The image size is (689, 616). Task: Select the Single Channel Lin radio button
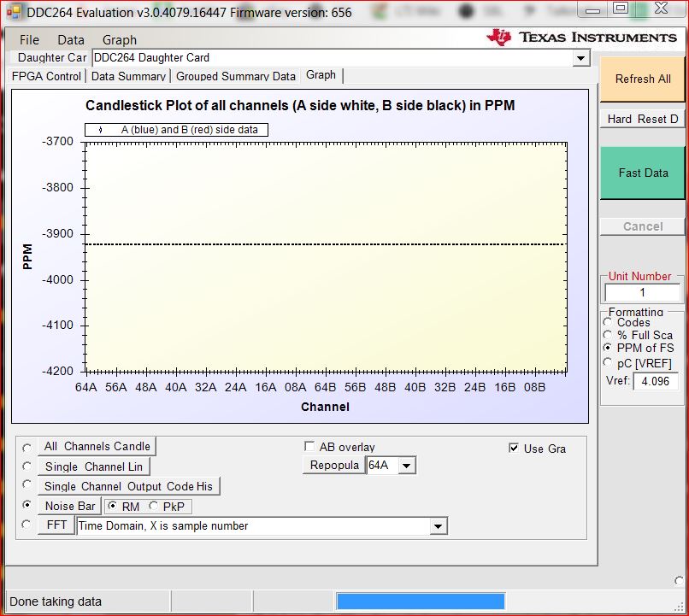click(27, 466)
